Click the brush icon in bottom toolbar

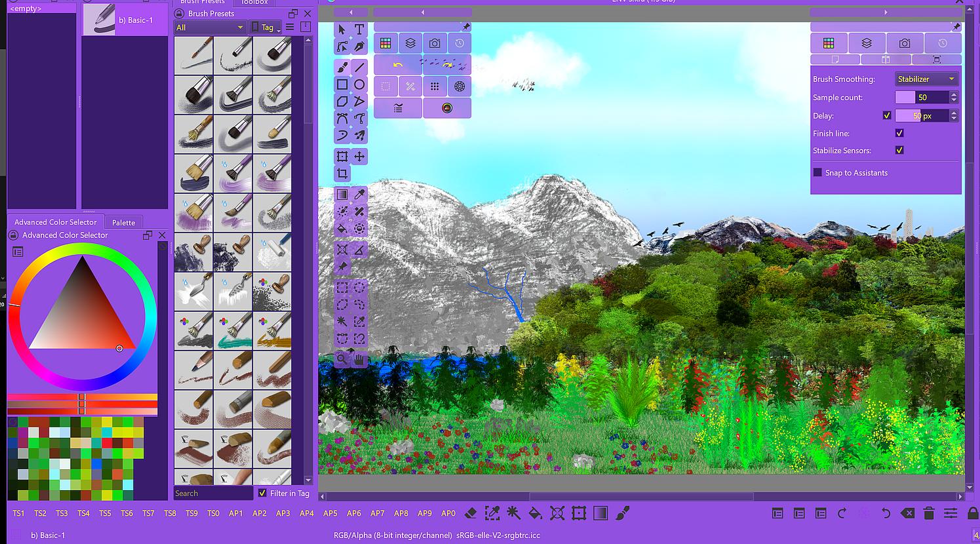(623, 513)
